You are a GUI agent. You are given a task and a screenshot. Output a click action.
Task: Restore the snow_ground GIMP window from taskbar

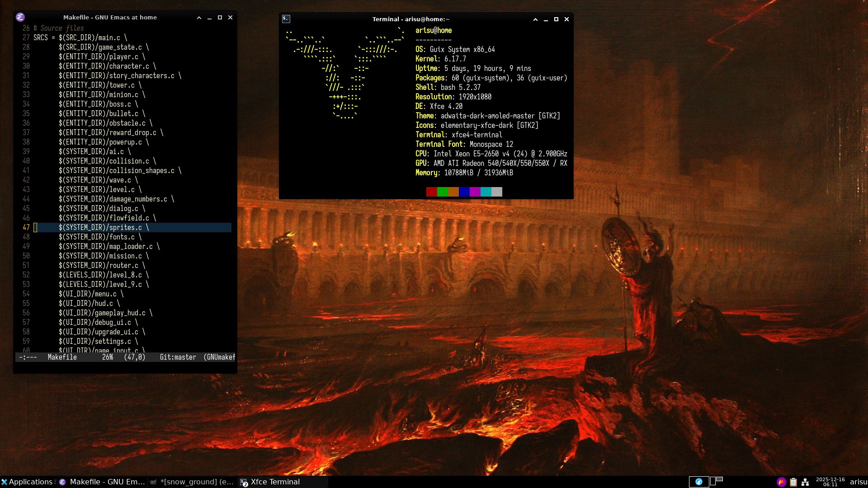(x=192, y=482)
